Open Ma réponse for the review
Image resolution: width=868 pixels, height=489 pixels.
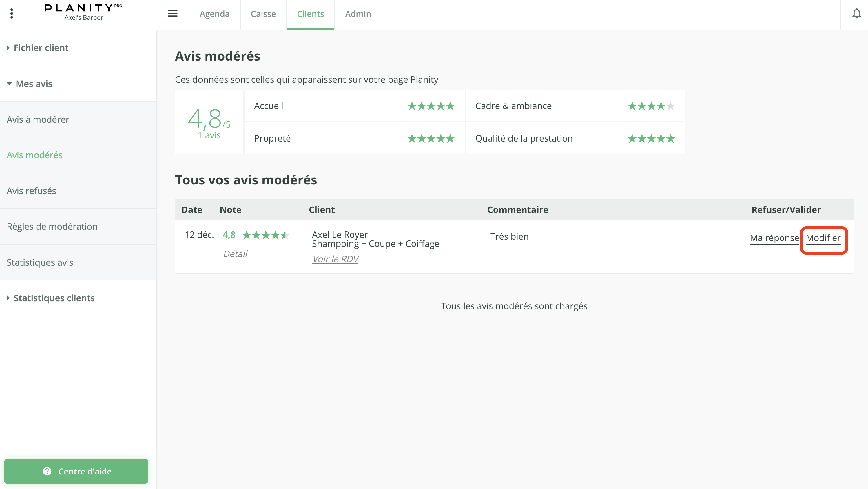point(774,238)
